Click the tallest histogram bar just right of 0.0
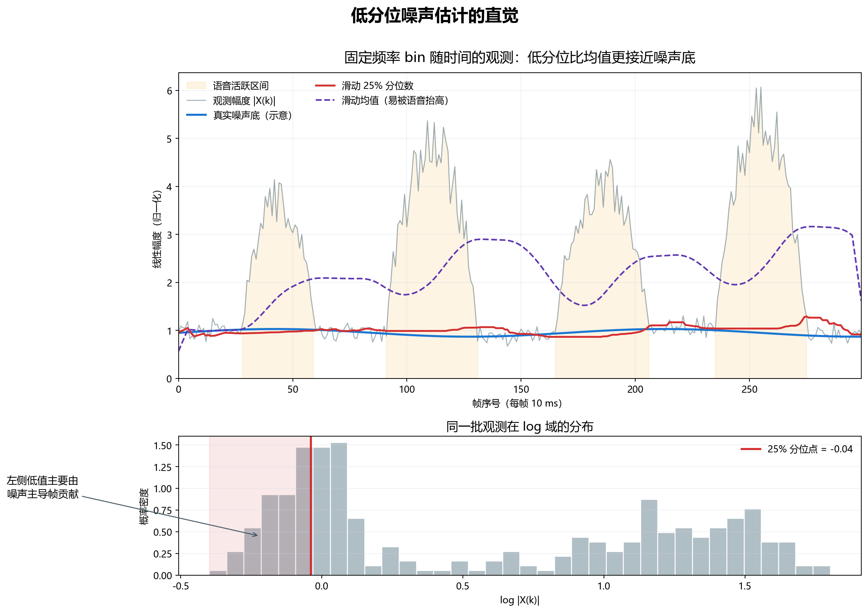This screenshot has height=612, width=868. coord(339,509)
